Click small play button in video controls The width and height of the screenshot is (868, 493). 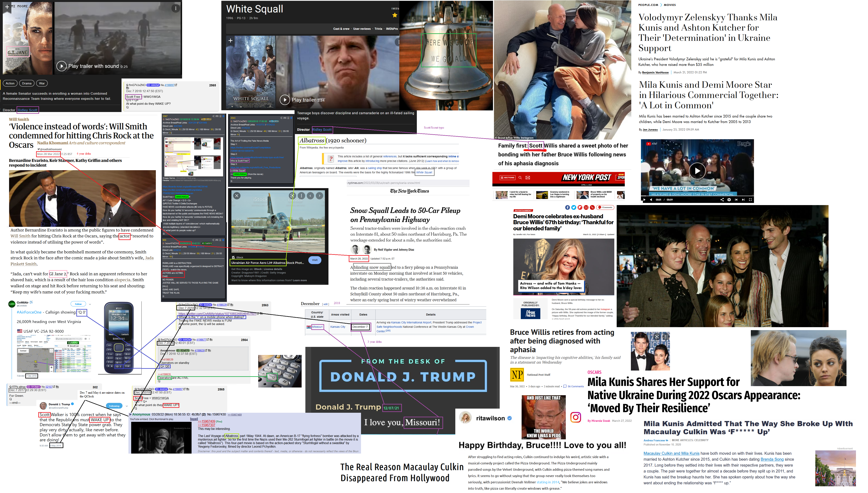pyautogui.click(x=644, y=200)
